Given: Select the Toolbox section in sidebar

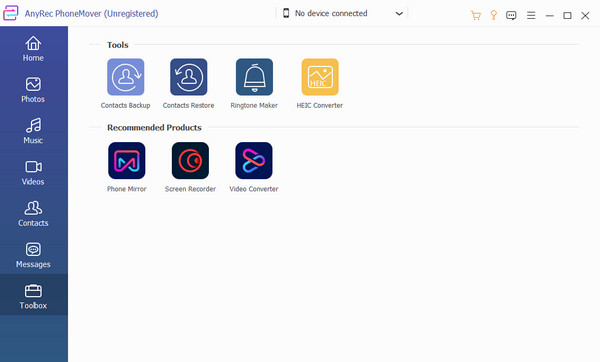Looking at the screenshot, I should [34, 295].
